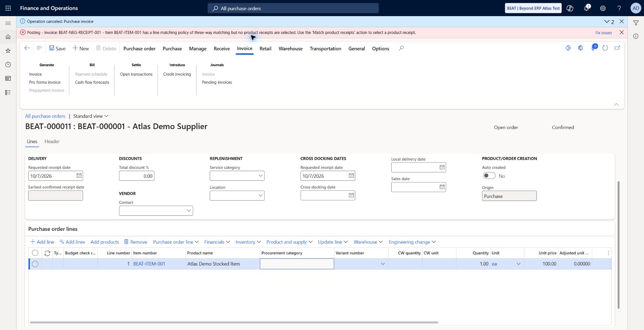Open the action pane search magnifier

[401, 48]
